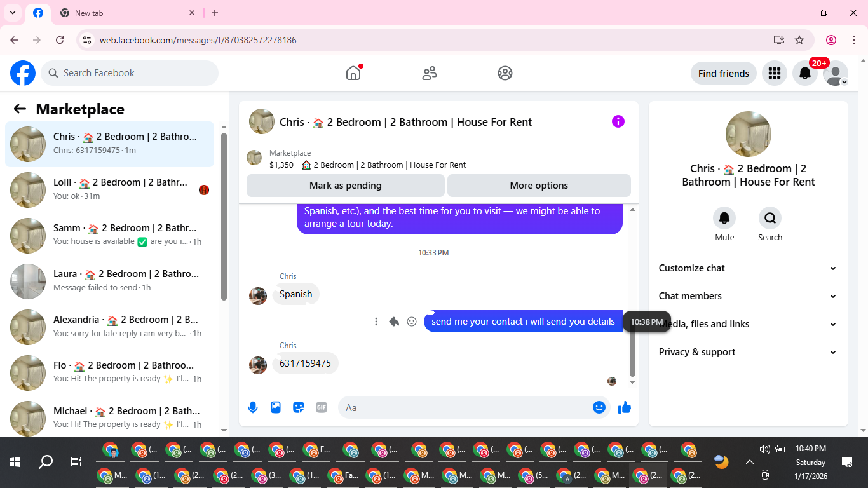
Task: Click Chris's phone number message 6317159475
Action: (x=306, y=363)
